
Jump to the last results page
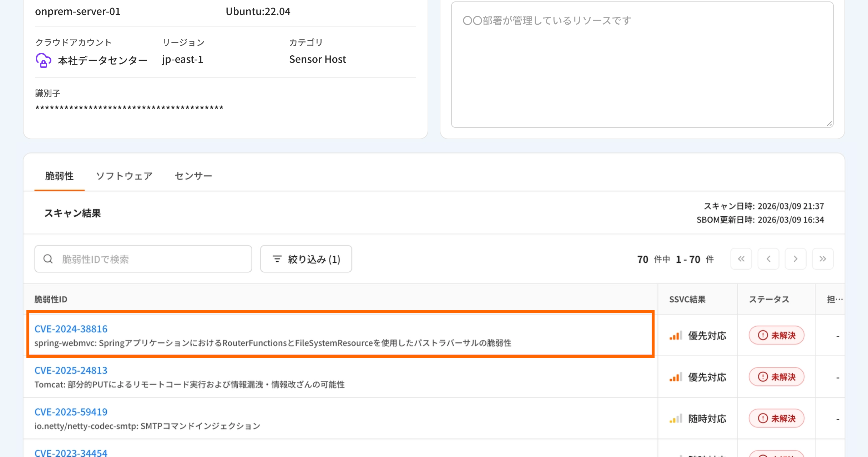pos(822,259)
